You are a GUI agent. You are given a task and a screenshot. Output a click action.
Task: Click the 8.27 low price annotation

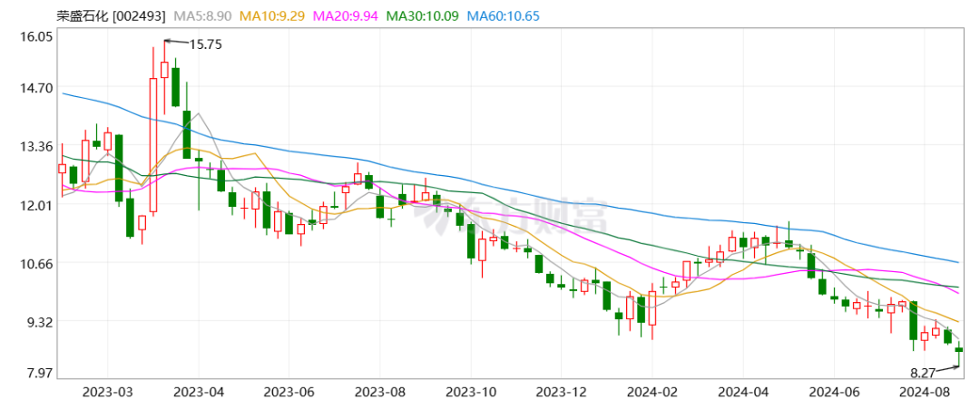coord(923,374)
